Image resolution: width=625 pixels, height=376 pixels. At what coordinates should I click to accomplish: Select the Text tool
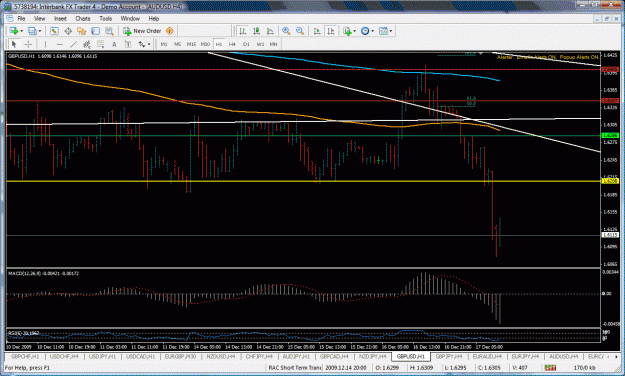(114, 44)
